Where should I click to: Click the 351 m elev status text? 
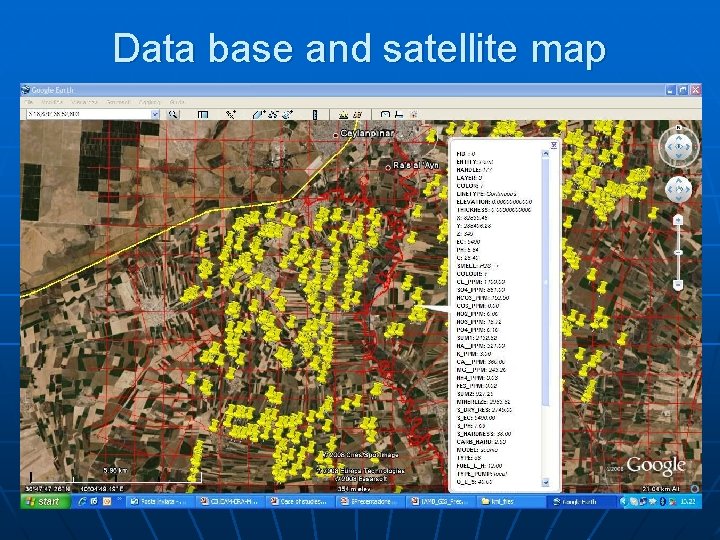(x=355, y=489)
